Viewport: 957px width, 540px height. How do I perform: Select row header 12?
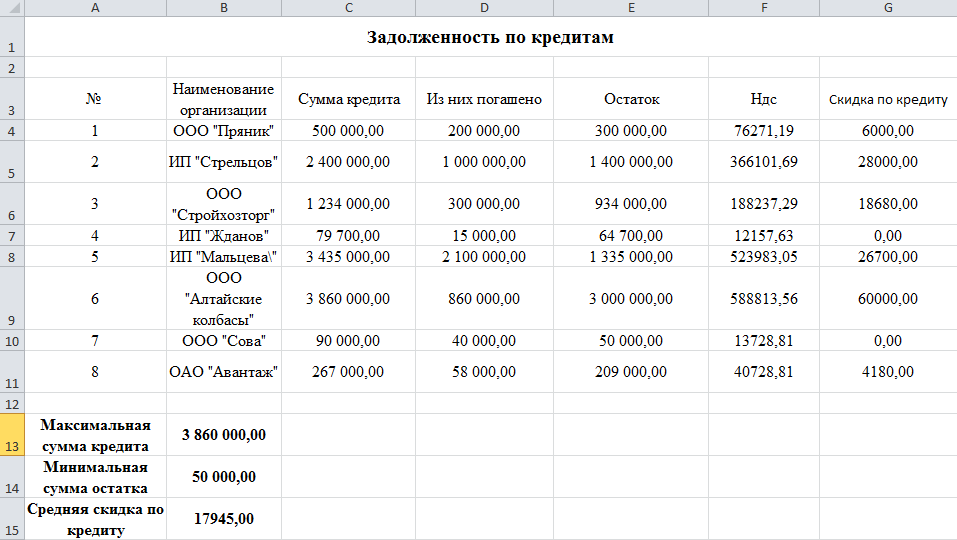pyautogui.click(x=12, y=403)
